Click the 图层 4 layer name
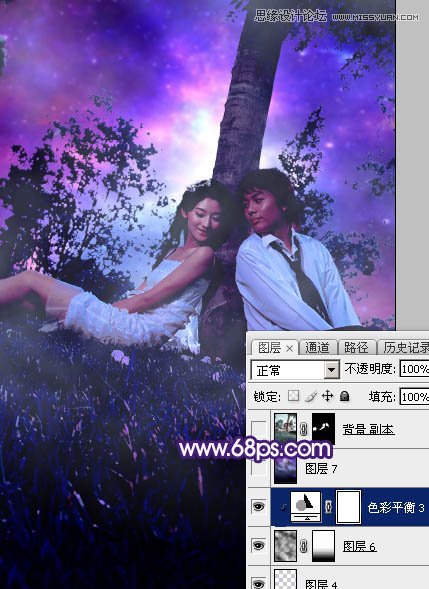 [x=321, y=584]
